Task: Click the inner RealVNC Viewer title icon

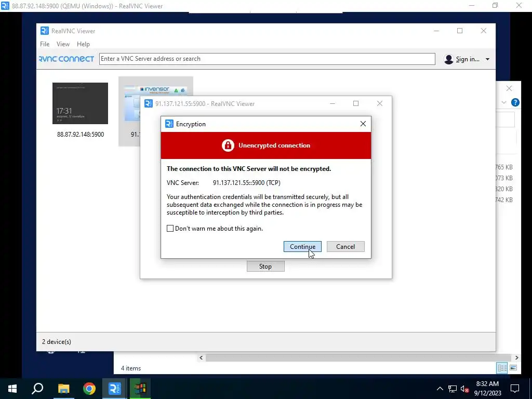Action: 45,31
